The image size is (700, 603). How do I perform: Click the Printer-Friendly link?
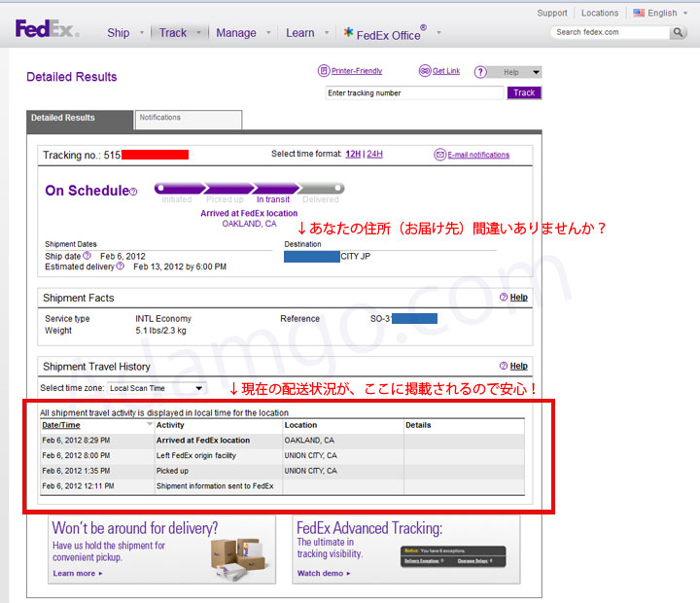coord(357,71)
